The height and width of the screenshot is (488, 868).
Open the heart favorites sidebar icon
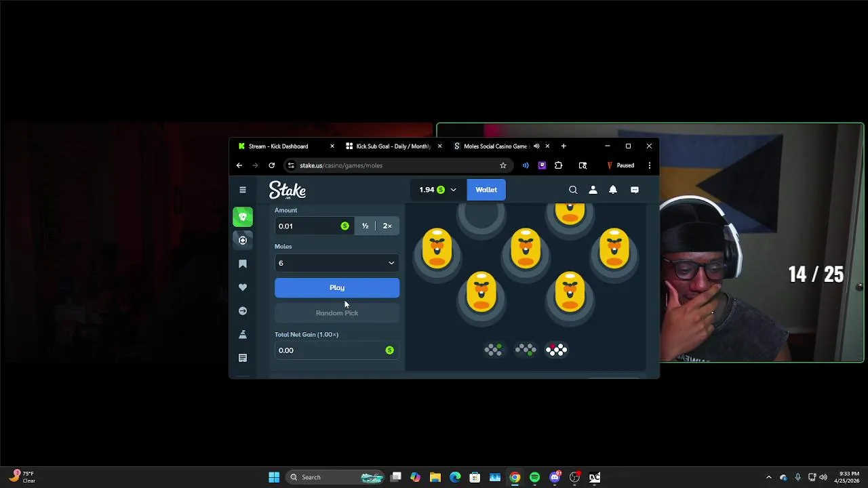click(243, 287)
